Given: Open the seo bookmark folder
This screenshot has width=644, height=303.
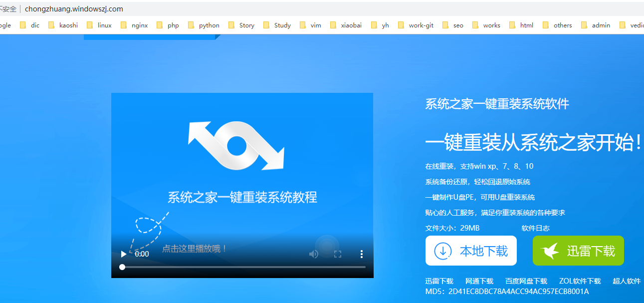Looking at the screenshot, I should coord(453,25).
